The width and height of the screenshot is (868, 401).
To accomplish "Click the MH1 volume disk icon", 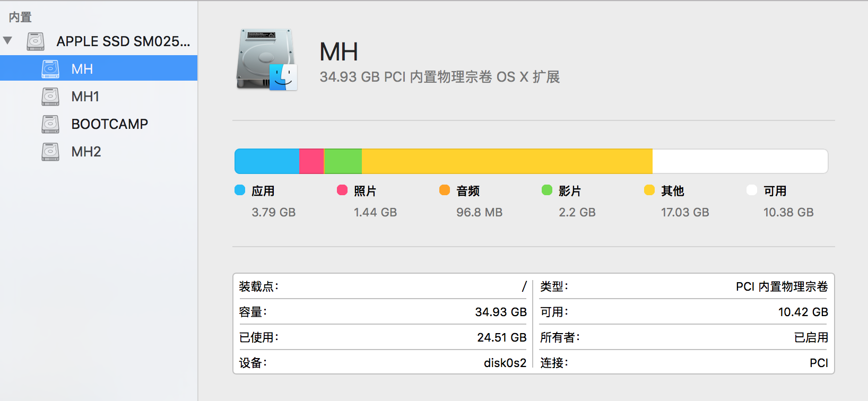I will 50,97.
